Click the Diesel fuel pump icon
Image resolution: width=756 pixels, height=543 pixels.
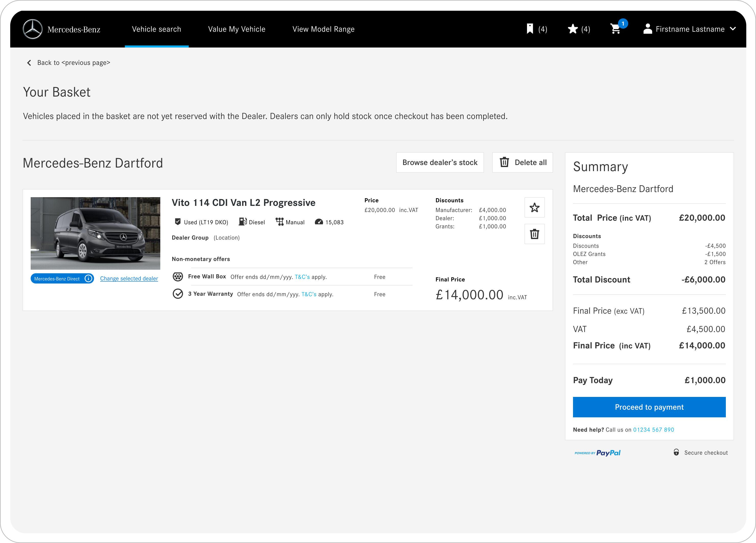(x=243, y=221)
